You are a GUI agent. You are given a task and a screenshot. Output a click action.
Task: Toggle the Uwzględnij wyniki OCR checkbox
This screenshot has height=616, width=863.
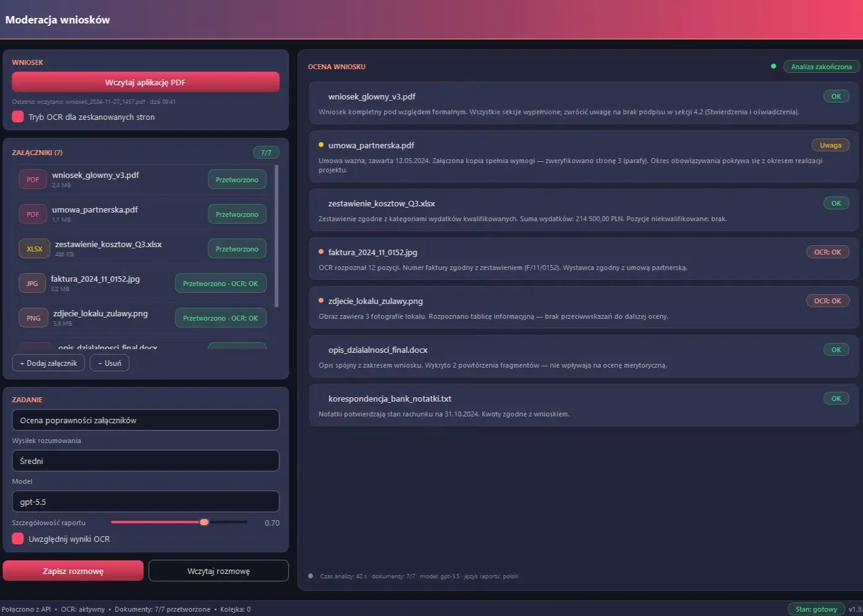tap(18, 539)
